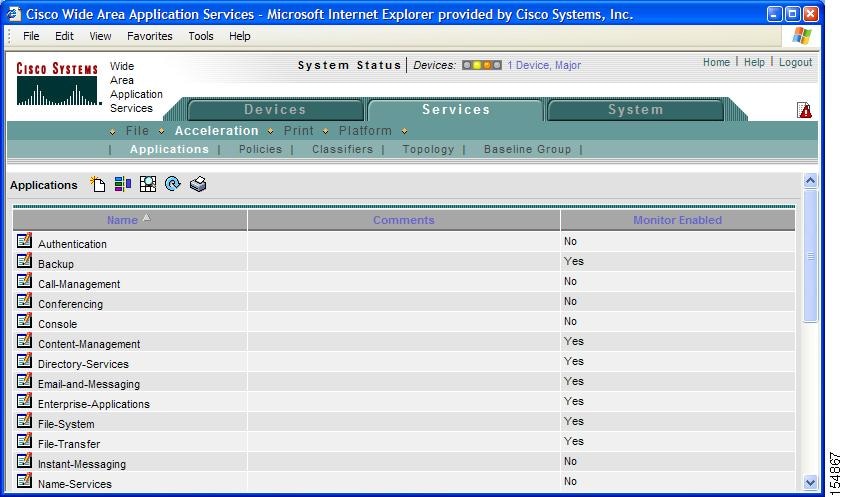Select the Applications sub-tab

[x=169, y=149]
